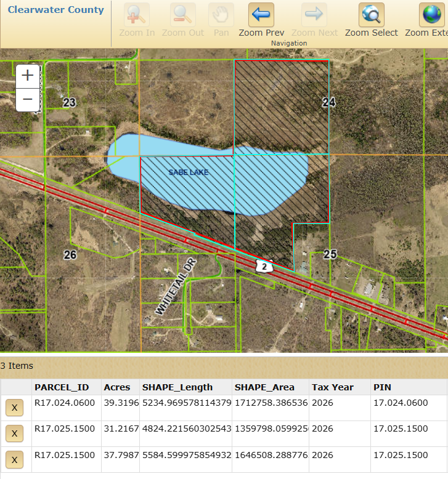Click the Zoom In magnifier tool

pyautogui.click(x=137, y=15)
